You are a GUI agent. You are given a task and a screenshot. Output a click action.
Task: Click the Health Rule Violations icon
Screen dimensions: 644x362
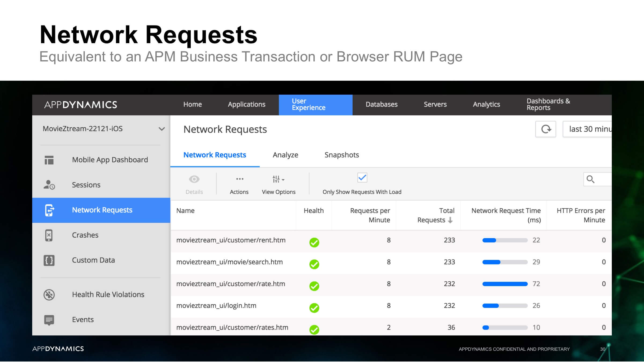pos(49,295)
